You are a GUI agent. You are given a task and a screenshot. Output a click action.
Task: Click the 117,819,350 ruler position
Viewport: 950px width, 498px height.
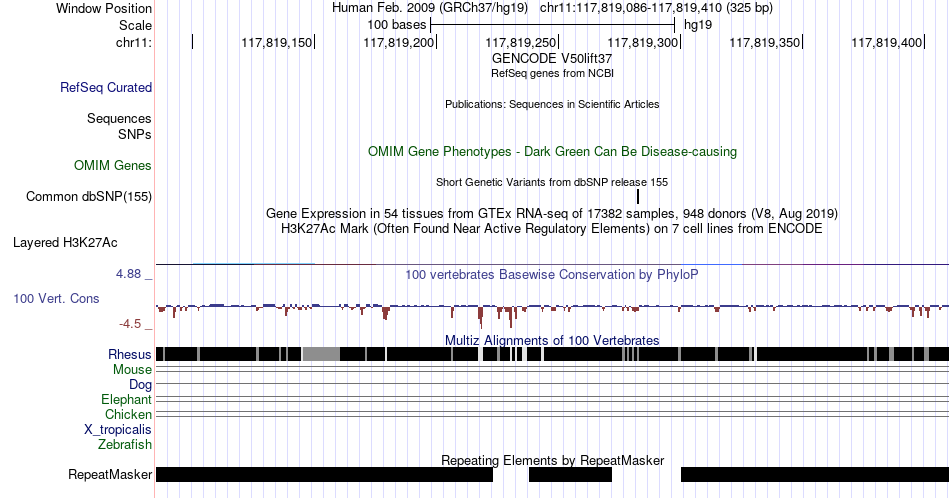[x=765, y=42]
